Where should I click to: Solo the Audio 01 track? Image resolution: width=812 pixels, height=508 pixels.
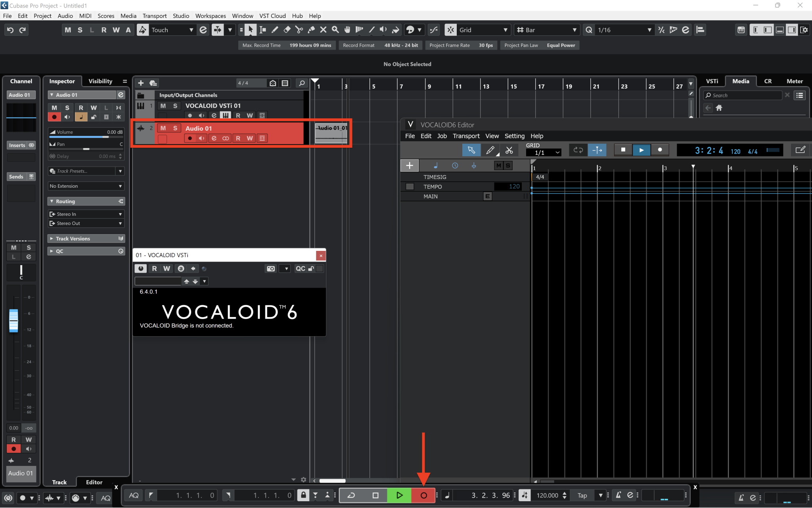tap(176, 128)
